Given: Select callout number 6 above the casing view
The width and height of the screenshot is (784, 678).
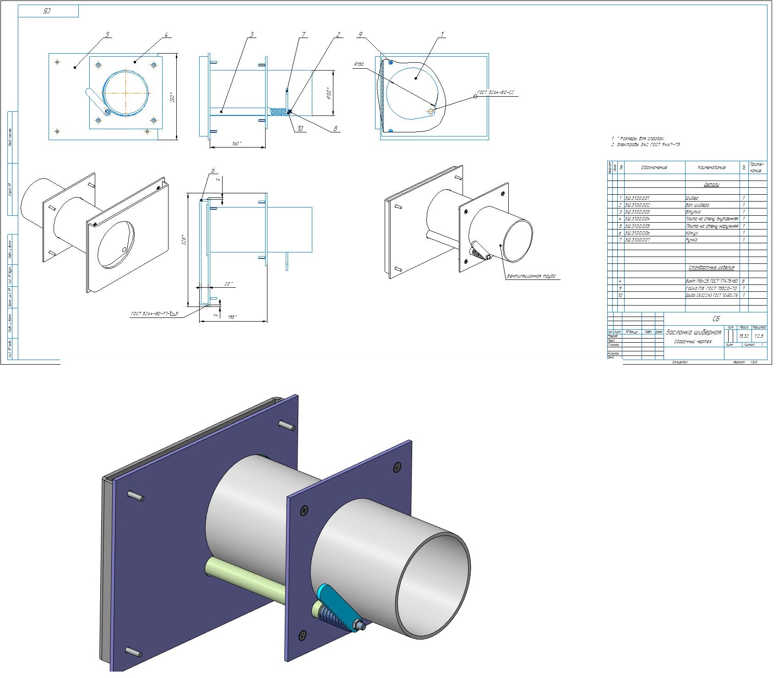Looking at the screenshot, I should click(x=213, y=170).
